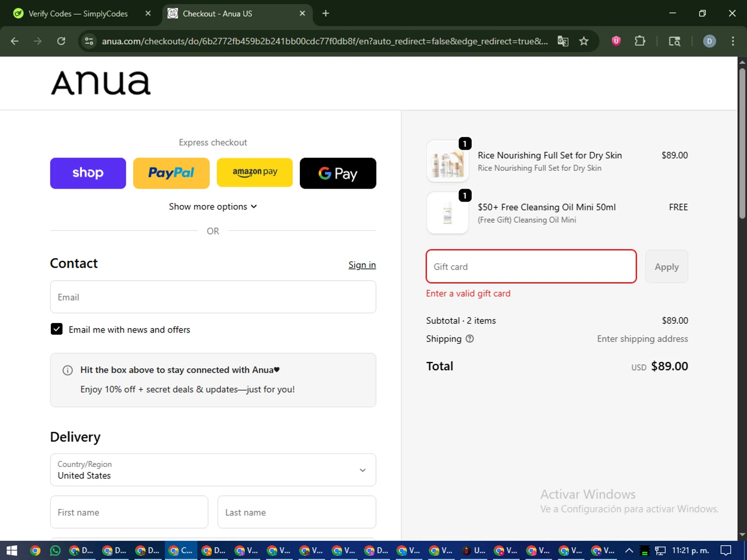This screenshot has height=560, width=747.
Task: Open the Chrome three-dot menu
Action: coord(733,41)
